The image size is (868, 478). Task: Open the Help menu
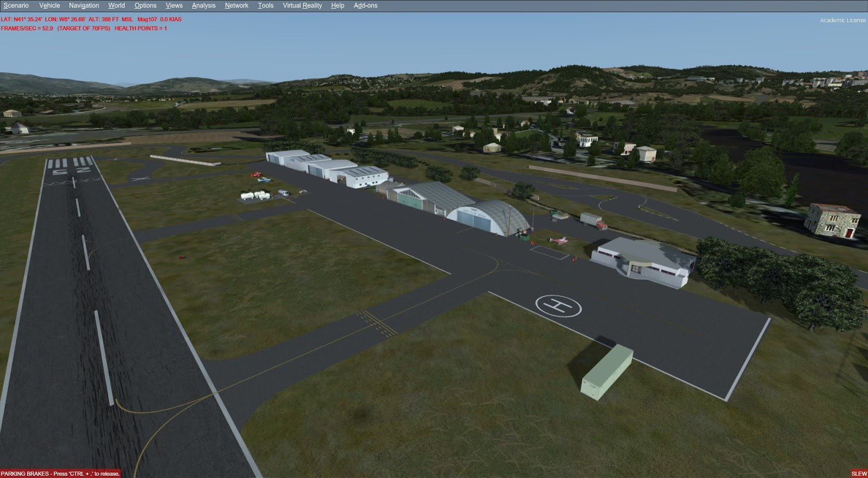click(337, 5)
